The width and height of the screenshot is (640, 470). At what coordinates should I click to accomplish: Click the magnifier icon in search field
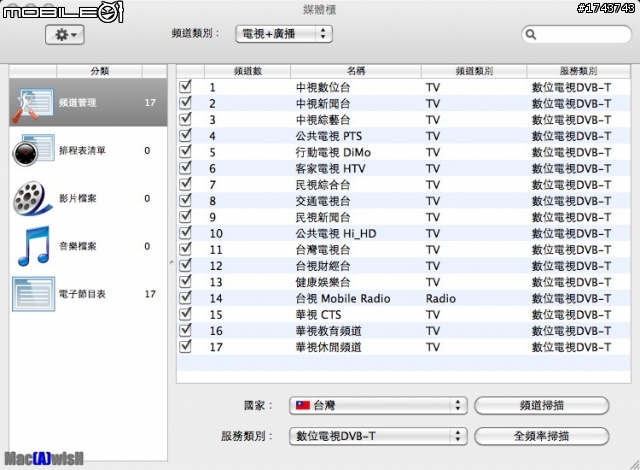pos(531,34)
